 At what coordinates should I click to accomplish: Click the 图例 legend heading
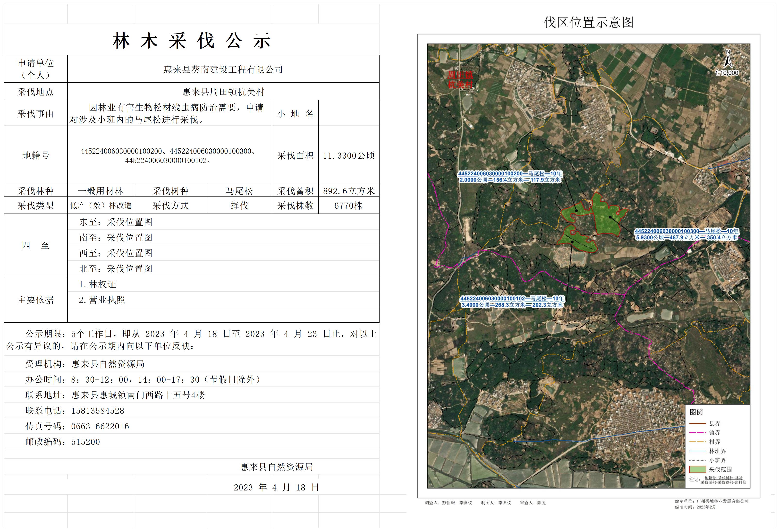click(696, 412)
